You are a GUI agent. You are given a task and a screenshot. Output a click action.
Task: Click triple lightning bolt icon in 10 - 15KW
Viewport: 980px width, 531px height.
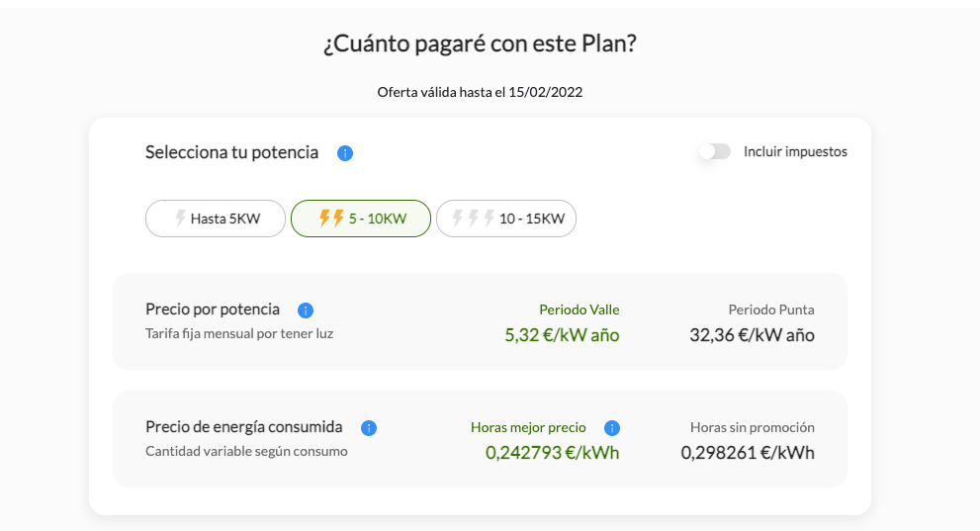pyautogui.click(x=474, y=218)
